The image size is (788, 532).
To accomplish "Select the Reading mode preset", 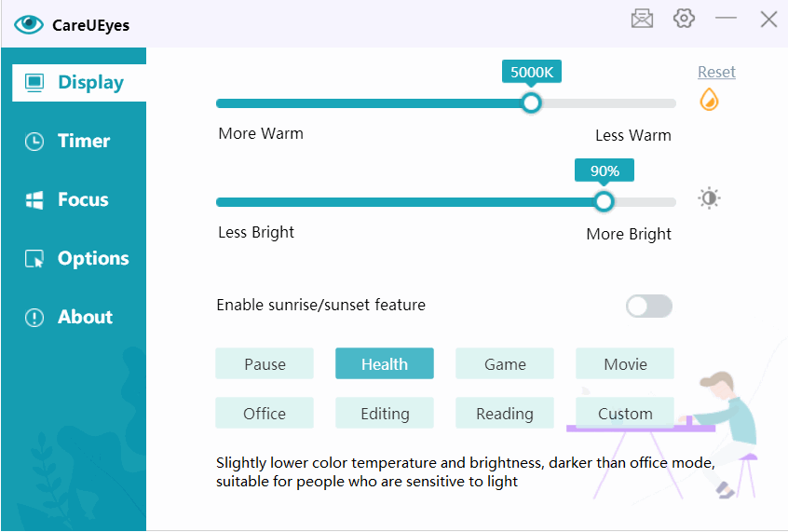I will [505, 413].
